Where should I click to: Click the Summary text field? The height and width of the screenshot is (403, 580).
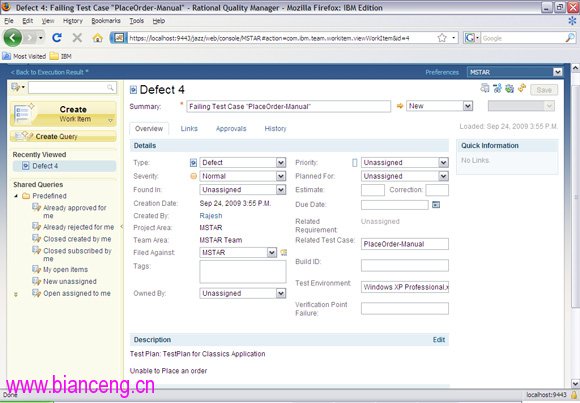[x=289, y=107]
